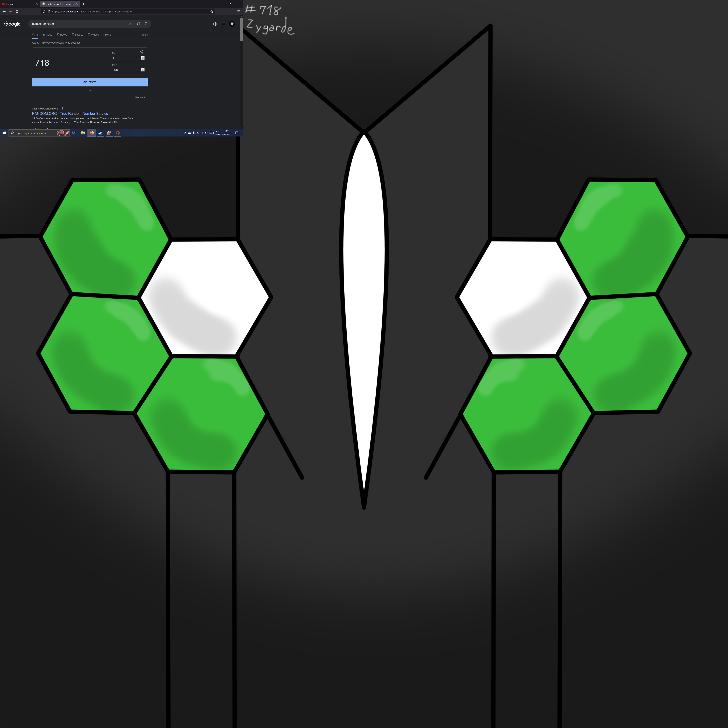Click the Min value stepper
The height and width of the screenshot is (728, 728).
(x=143, y=58)
